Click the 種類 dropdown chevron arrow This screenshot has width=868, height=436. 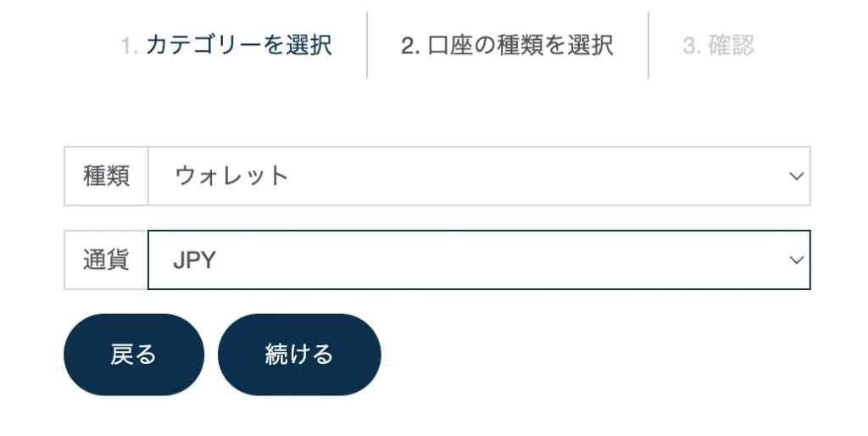click(796, 176)
